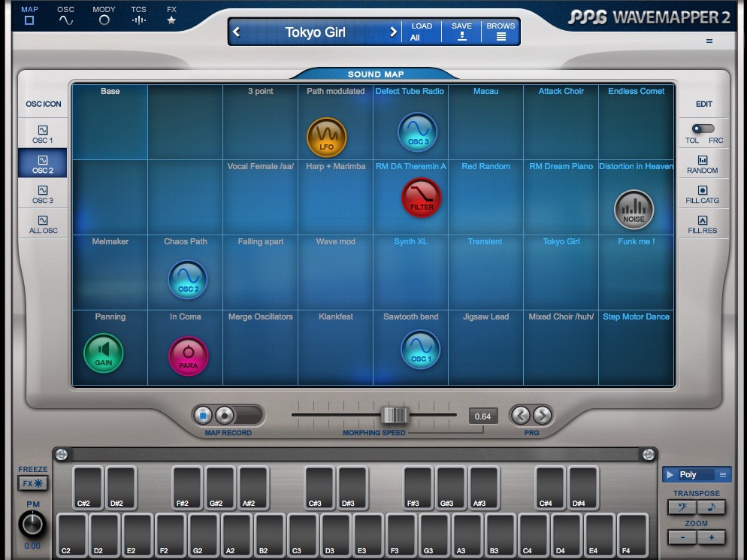This screenshot has width=747, height=560.
Task: Go to previous PRG program
Action: pyautogui.click(x=521, y=416)
